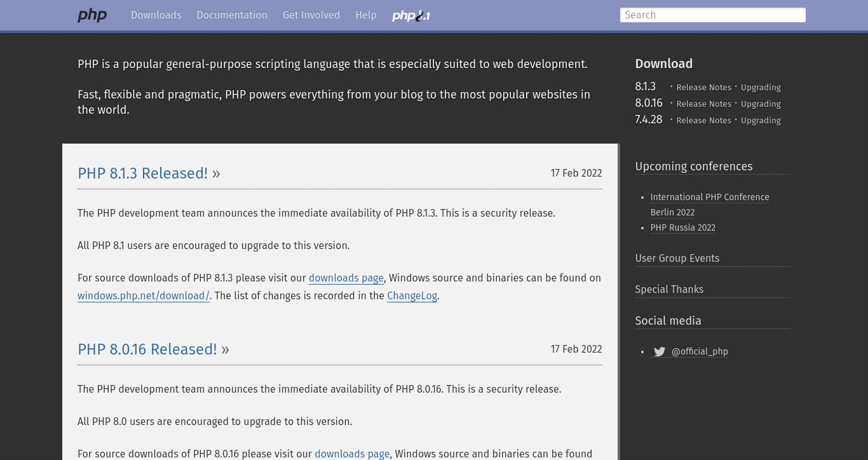
Task: Follow the windows.php.net/download/ link
Action: pos(144,296)
